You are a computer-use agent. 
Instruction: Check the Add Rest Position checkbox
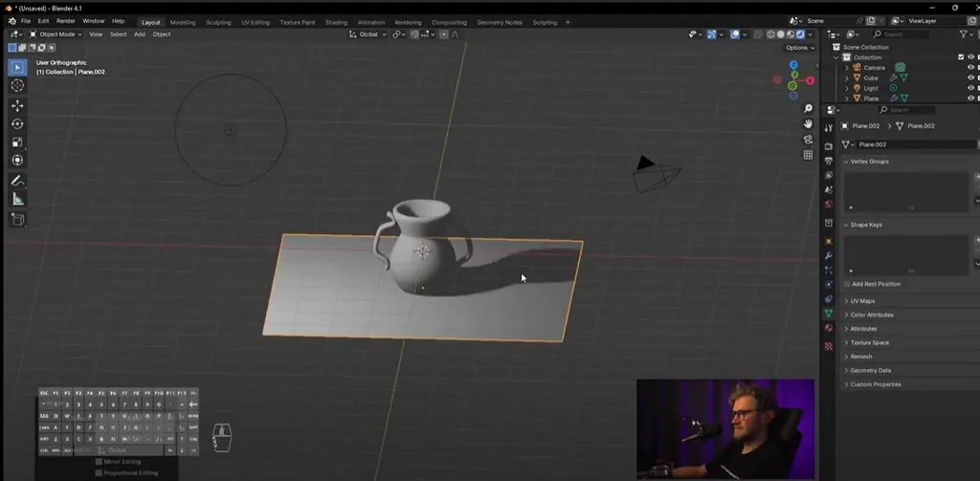[847, 284]
